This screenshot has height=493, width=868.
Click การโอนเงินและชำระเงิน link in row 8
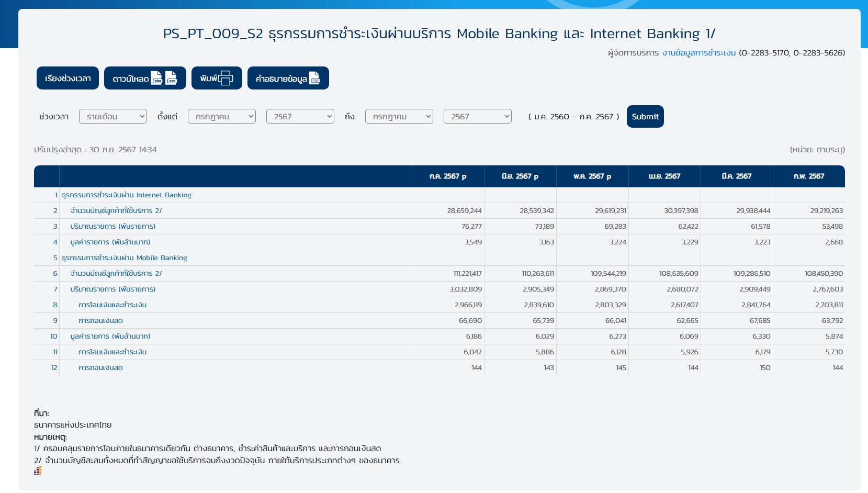click(112, 305)
